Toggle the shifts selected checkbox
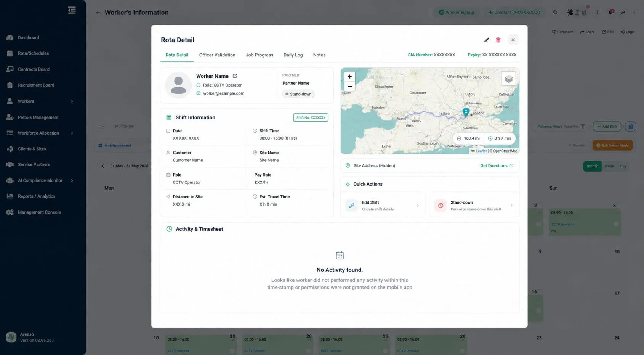The width and height of the screenshot is (644, 355). pyautogui.click(x=100, y=145)
